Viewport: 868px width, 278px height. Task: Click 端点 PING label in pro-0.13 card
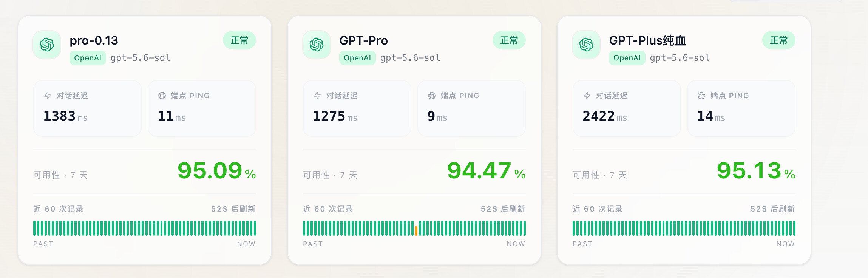(190, 96)
